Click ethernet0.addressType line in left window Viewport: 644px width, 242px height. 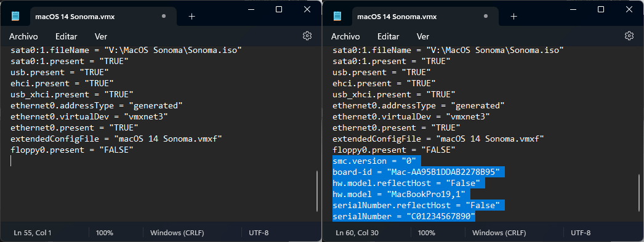point(97,105)
